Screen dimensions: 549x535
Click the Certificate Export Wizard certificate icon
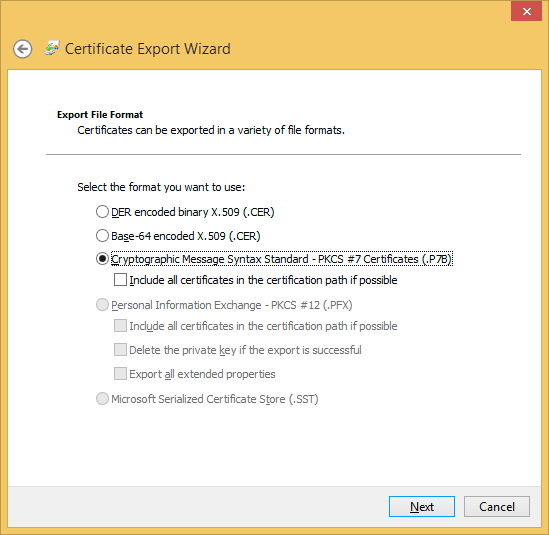point(52,48)
